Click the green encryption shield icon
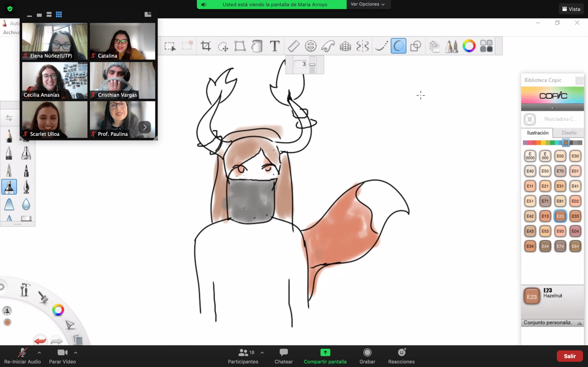Screen dimensions: 588x367 tap(10, 9)
